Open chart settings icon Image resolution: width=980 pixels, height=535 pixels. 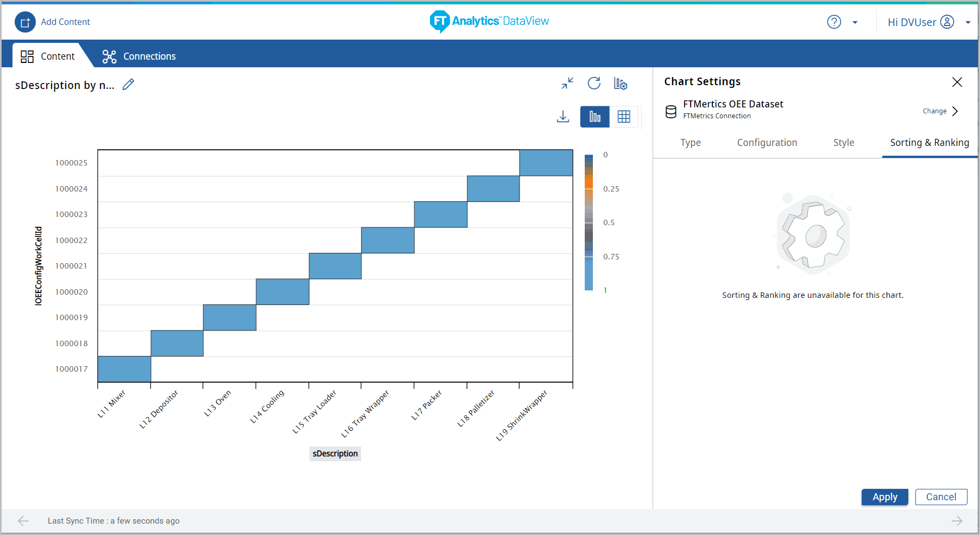(x=620, y=83)
